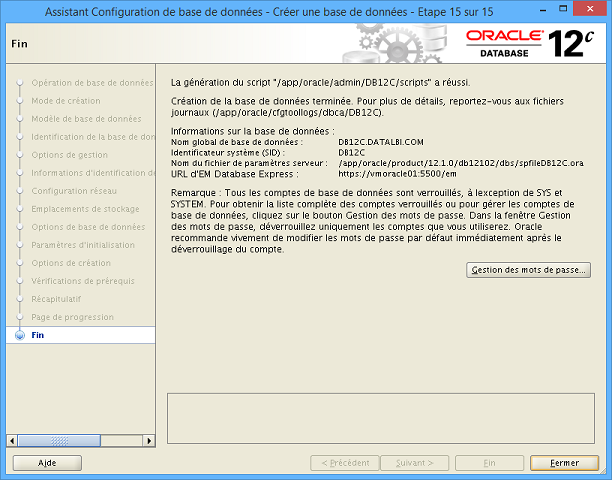Select Configuration réseau step
612x480 pixels.
(74, 191)
